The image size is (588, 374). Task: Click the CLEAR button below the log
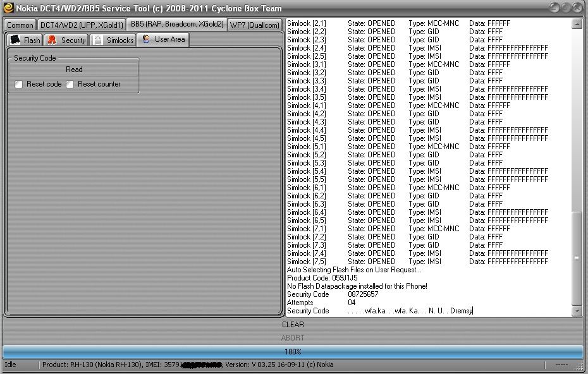(293, 325)
